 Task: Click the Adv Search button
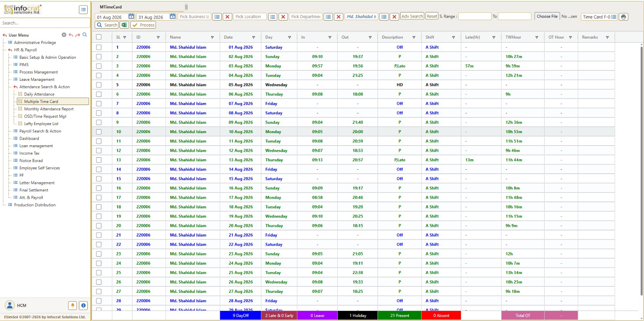click(412, 16)
